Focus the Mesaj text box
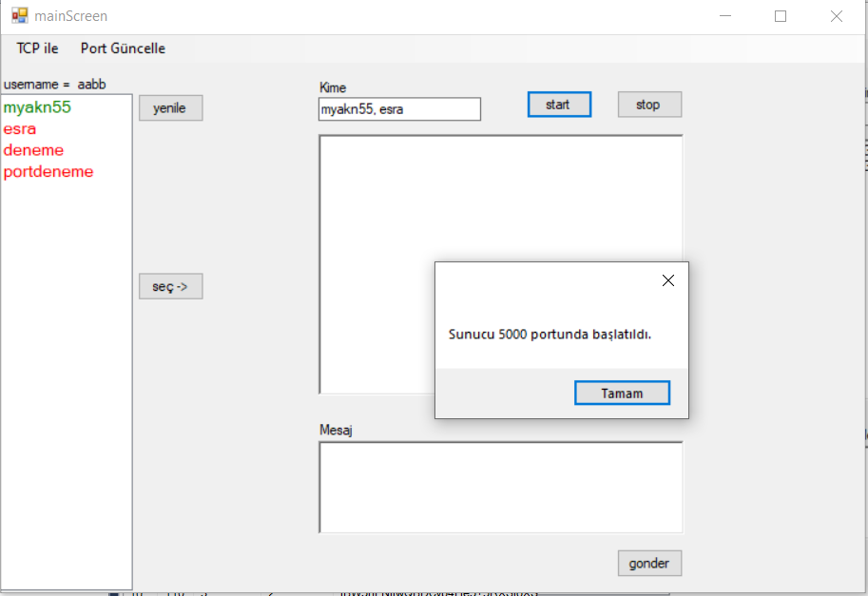The width and height of the screenshot is (868, 596). pyautogui.click(x=500, y=487)
